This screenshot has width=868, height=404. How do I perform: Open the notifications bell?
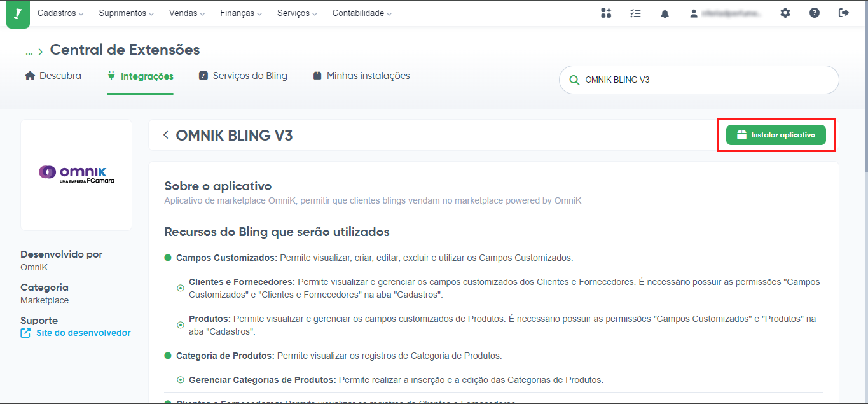point(665,13)
